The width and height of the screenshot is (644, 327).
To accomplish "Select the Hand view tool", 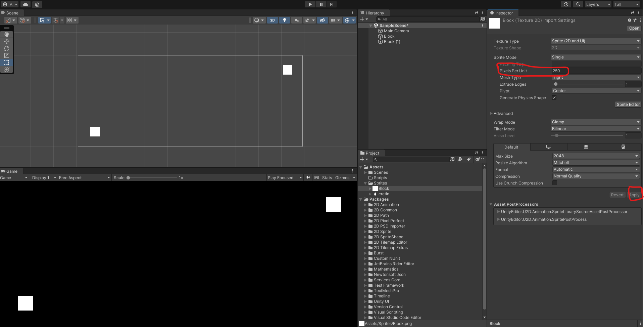I will point(7,34).
